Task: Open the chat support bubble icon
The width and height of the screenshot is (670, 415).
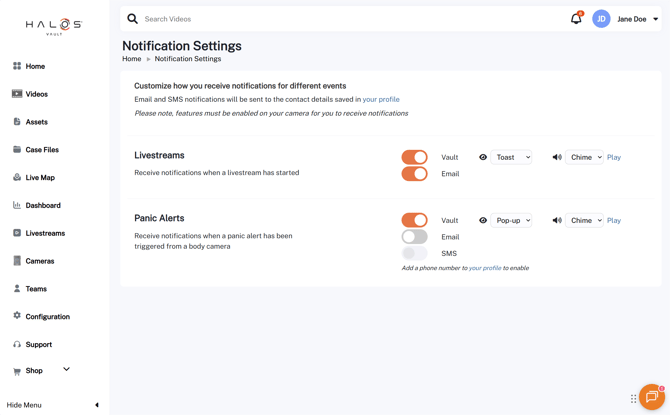Action: click(x=651, y=397)
